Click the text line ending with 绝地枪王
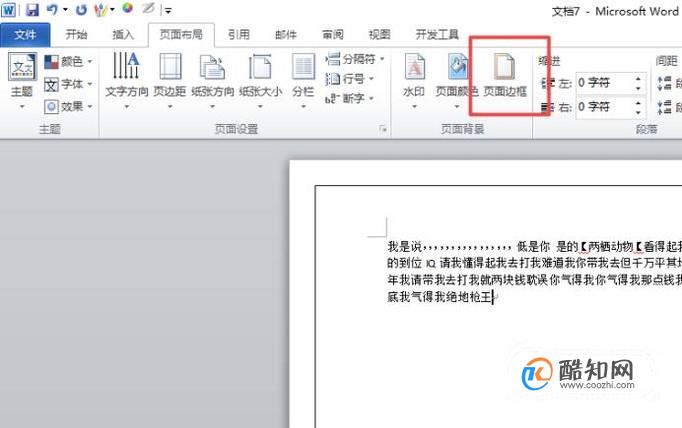Image resolution: width=682 pixels, height=428 pixels. point(440,297)
